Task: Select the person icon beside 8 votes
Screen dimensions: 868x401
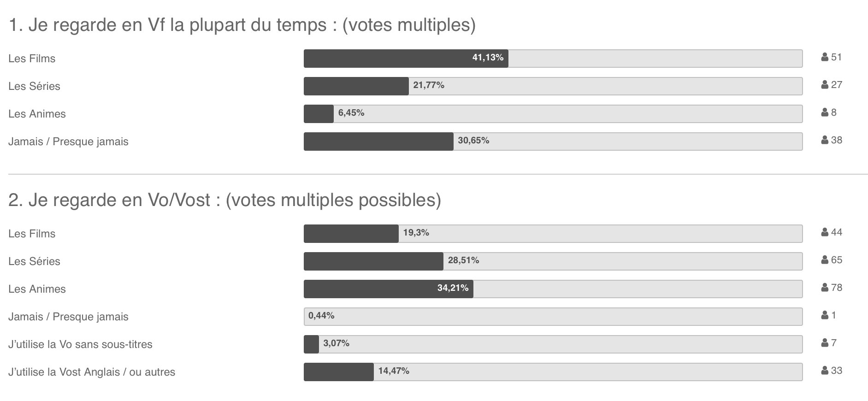Action: point(825,112)
